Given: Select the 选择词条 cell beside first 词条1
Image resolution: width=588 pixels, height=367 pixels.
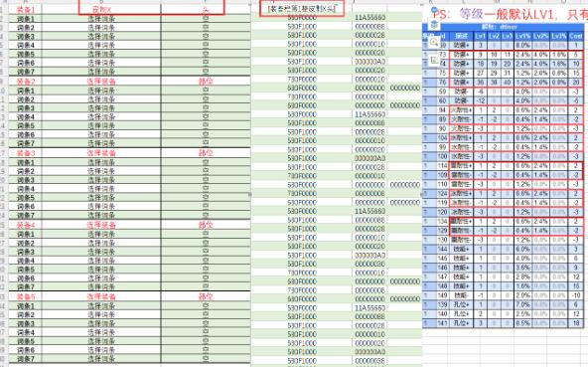Looking at the screenshot, I should pyautogui.click(x=101, y=19).
